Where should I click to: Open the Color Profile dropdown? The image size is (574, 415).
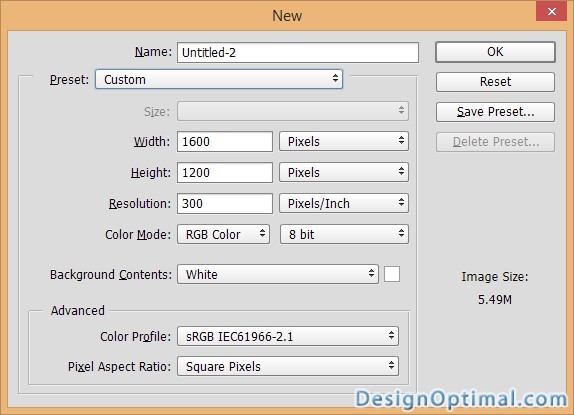288,336
